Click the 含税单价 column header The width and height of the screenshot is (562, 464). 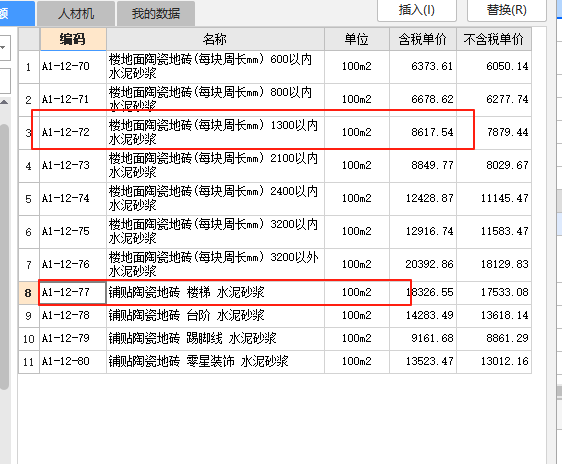[x=423, y=39]
